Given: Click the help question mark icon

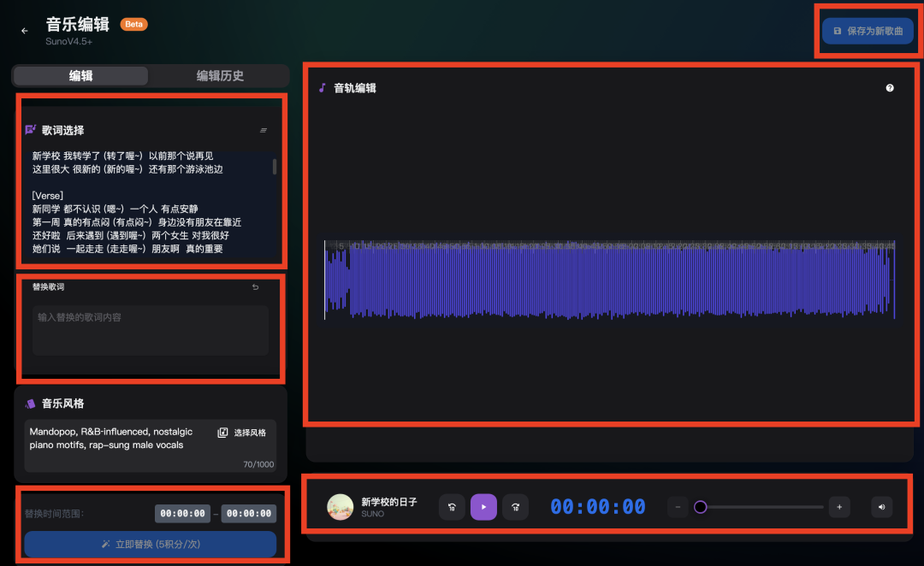Looking at the screenshot, I should 890,88.
